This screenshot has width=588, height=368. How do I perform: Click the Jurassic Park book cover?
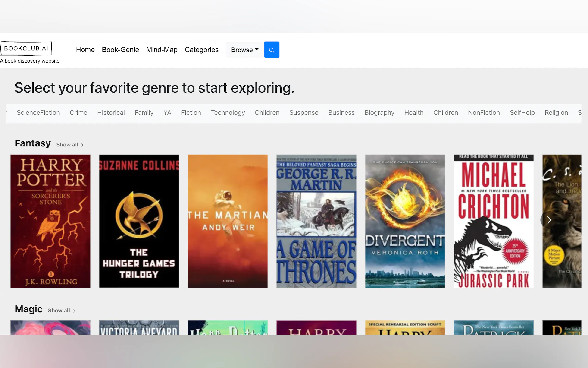(x=494, y=221)
